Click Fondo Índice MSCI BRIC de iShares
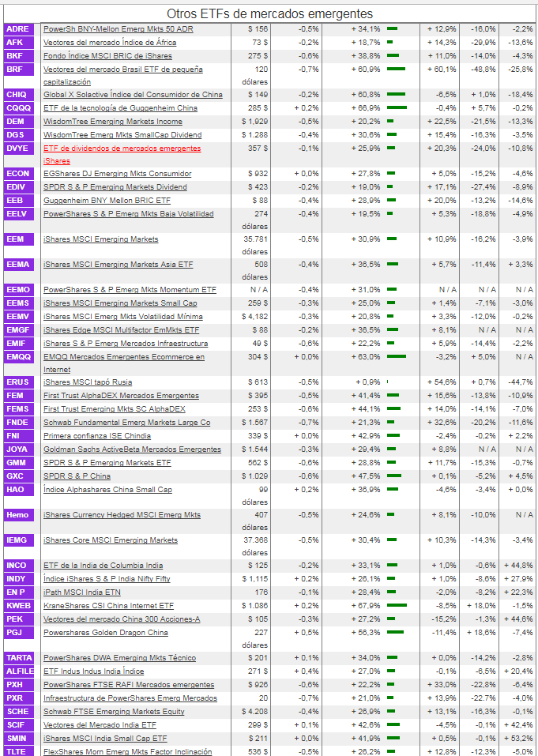The height and width of the screenshot is (756, 538). click(x=107, y=56)
